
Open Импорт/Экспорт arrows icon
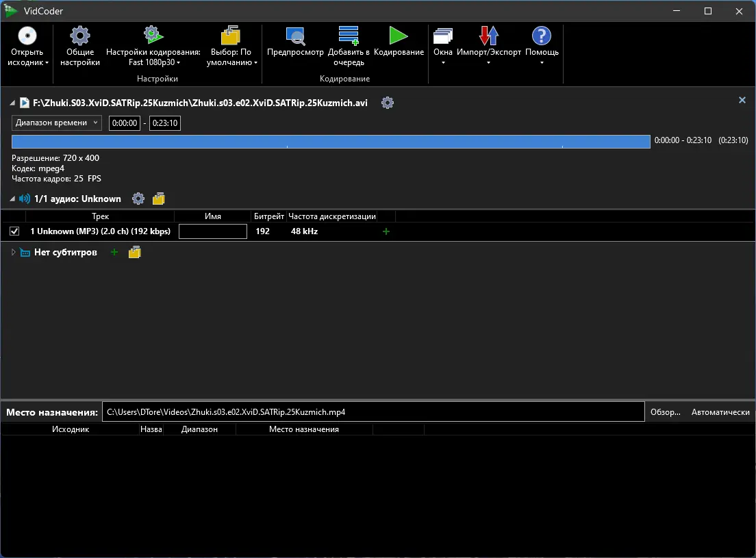[488, 36]
